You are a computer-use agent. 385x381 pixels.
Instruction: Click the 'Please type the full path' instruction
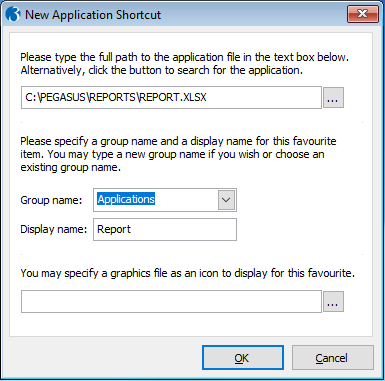[185, 64]
